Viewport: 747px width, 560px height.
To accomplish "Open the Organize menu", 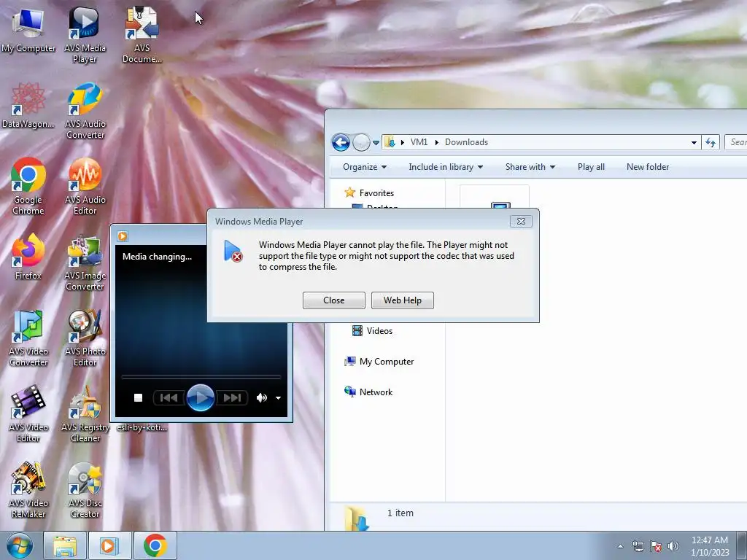I will tap(365, 167).
